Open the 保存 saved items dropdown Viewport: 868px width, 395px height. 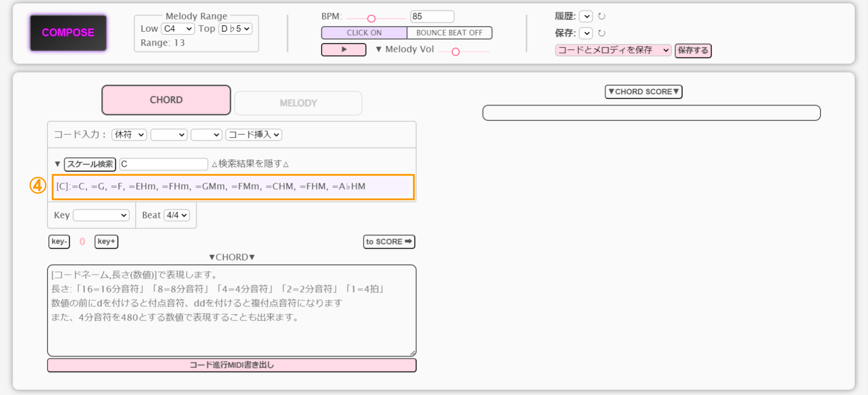click(x=586, y=33)
